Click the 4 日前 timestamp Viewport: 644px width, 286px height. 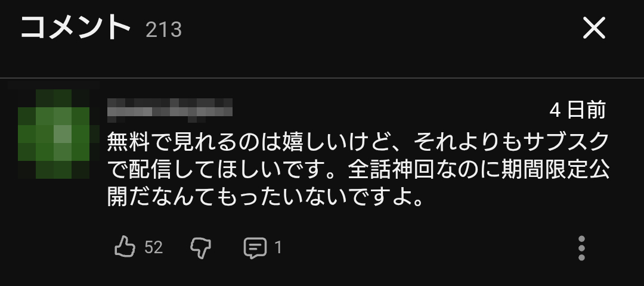pyautogui.click(x=577, y=110)
